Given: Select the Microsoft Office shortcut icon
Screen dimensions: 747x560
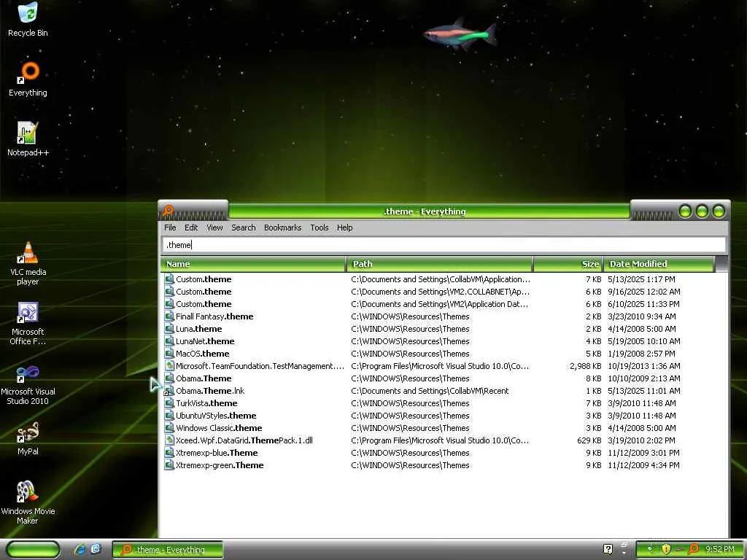Looking at the screenshot, I should (x=28, y=323).
